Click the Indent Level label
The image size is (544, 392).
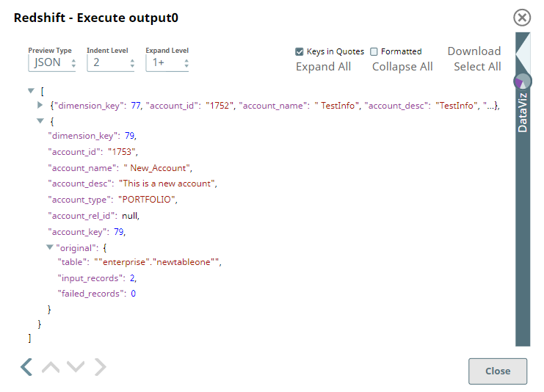[x=107, y=51]
